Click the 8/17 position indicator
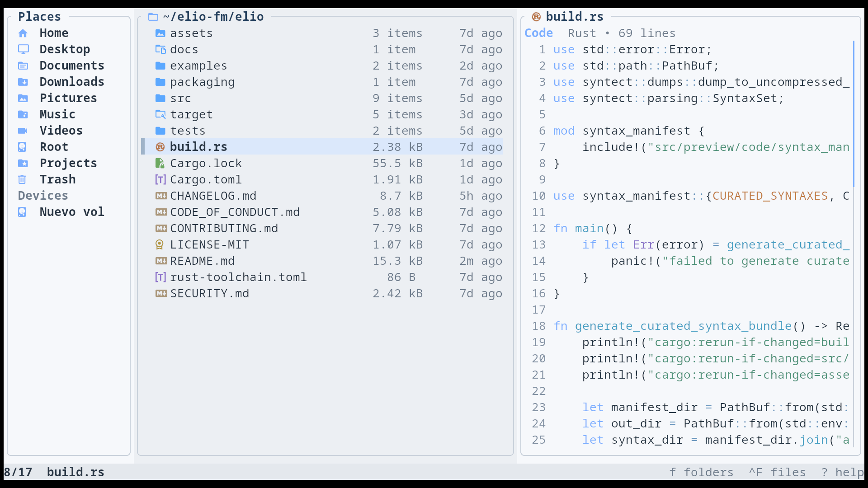This screenshot has height=488, width=868. pos(18,473)
